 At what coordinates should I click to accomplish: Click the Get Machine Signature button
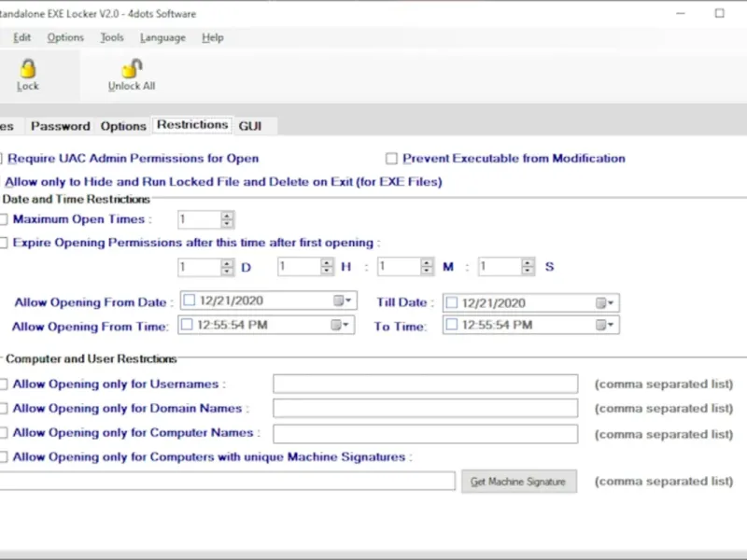coord(518,482)
